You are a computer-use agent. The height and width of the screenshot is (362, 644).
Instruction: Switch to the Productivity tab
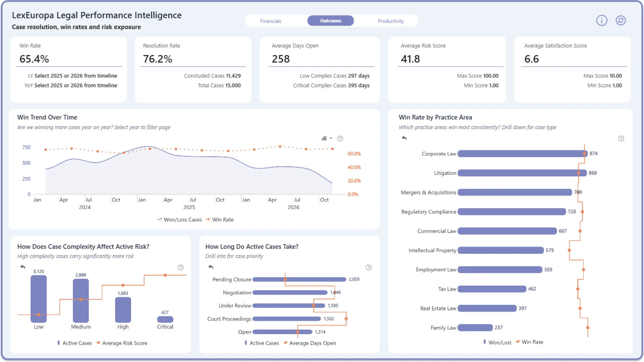point(391,21)
